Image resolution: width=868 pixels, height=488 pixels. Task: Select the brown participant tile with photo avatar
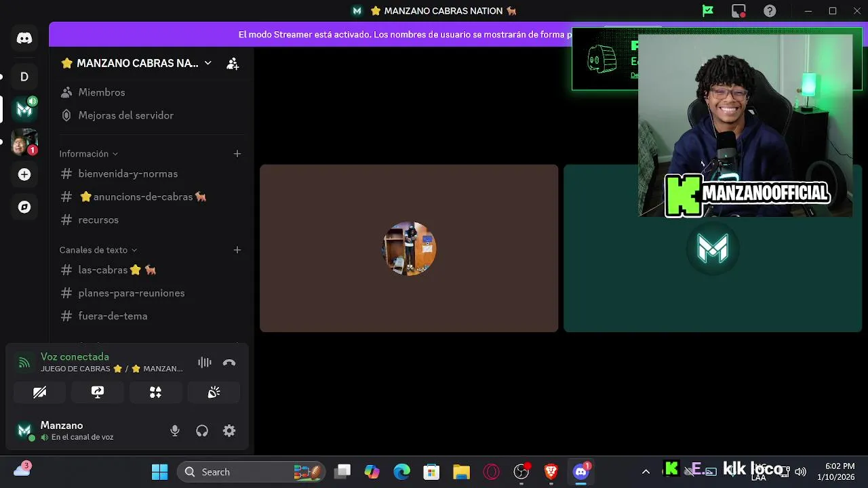tap(409, 248)
